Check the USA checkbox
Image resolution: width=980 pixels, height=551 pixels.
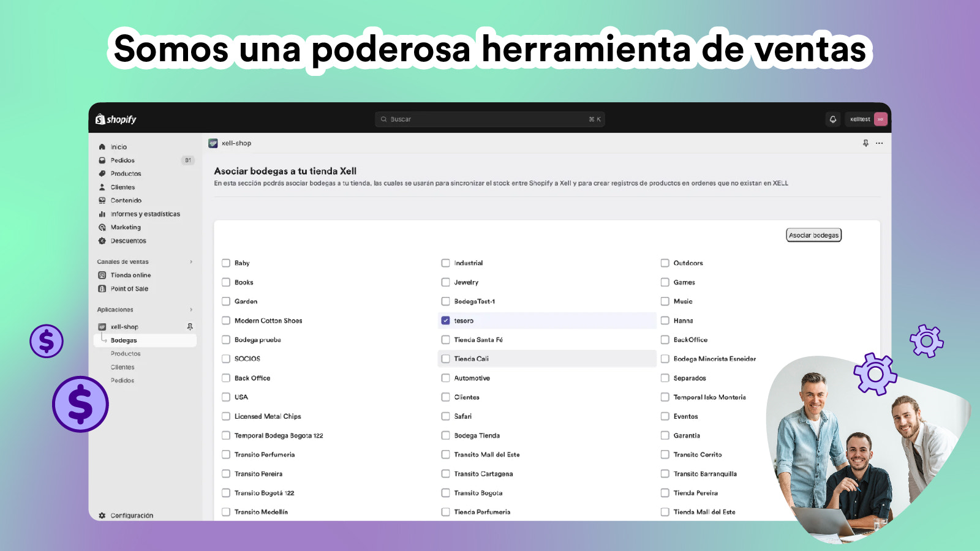pos(226,397)
